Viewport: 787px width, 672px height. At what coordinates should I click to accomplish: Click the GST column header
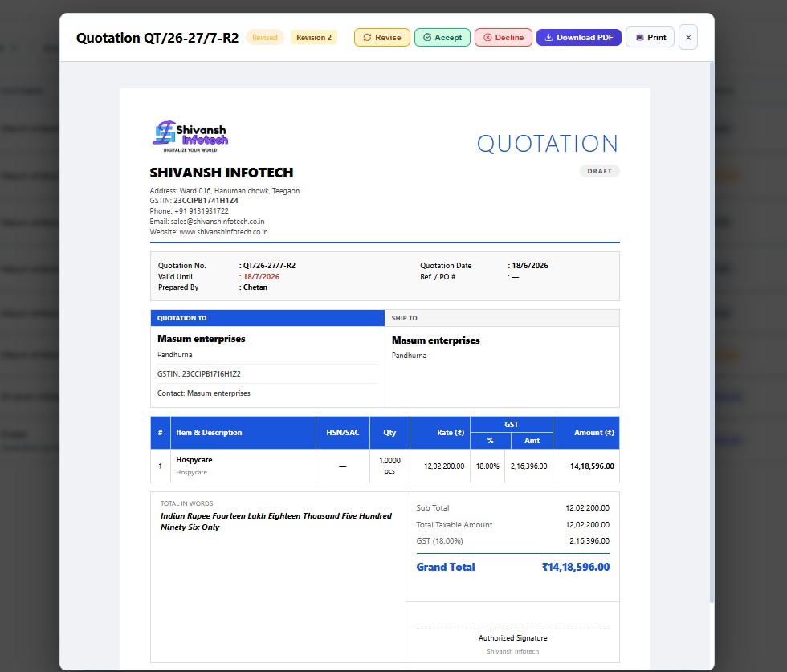(x=512, y=425)
